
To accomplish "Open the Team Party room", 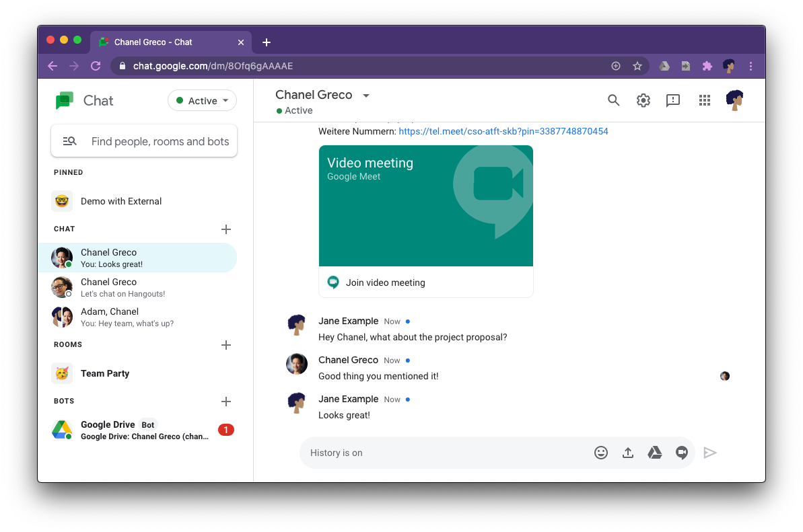I will (104, 373).
